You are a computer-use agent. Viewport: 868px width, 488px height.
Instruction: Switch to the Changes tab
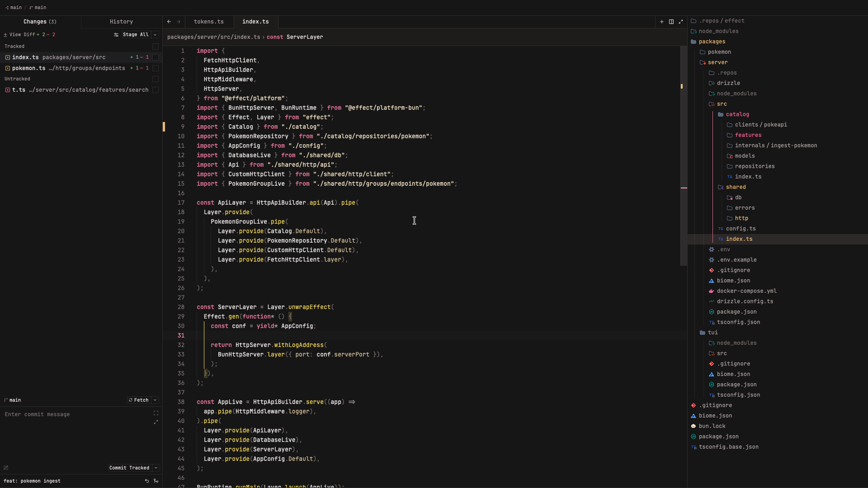[40, 22]
